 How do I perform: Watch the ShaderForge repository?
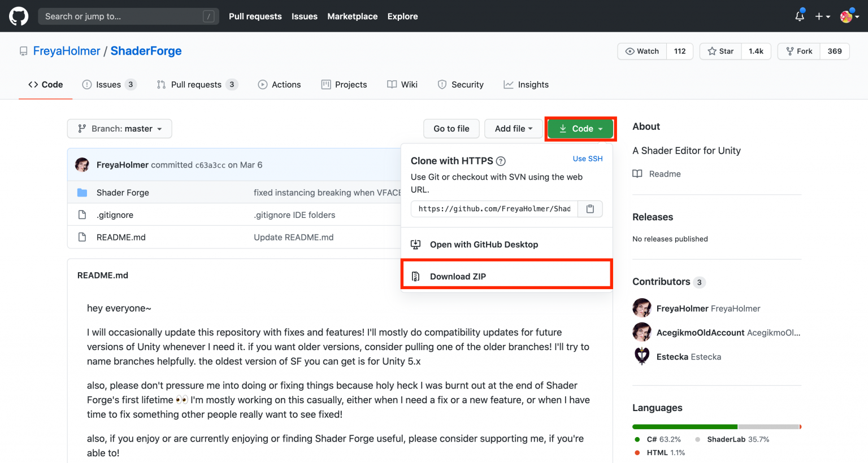pos(643,51)
